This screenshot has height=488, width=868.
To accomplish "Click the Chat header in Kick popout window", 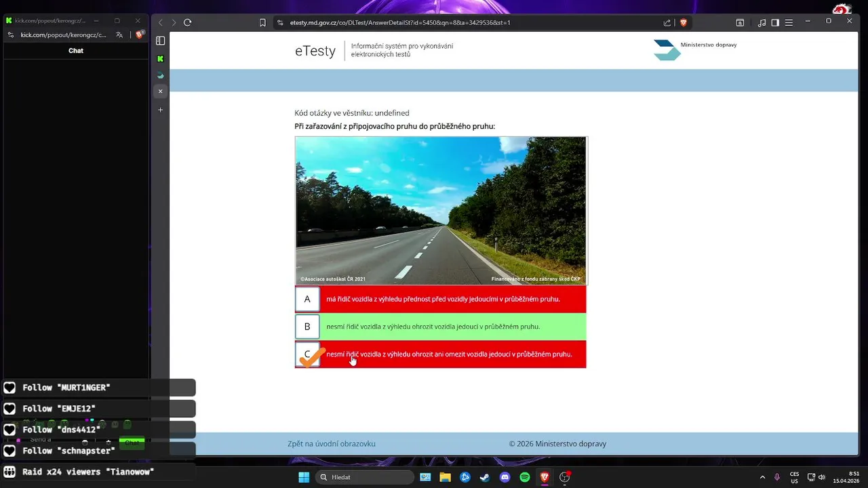I will tap(76, 51).
